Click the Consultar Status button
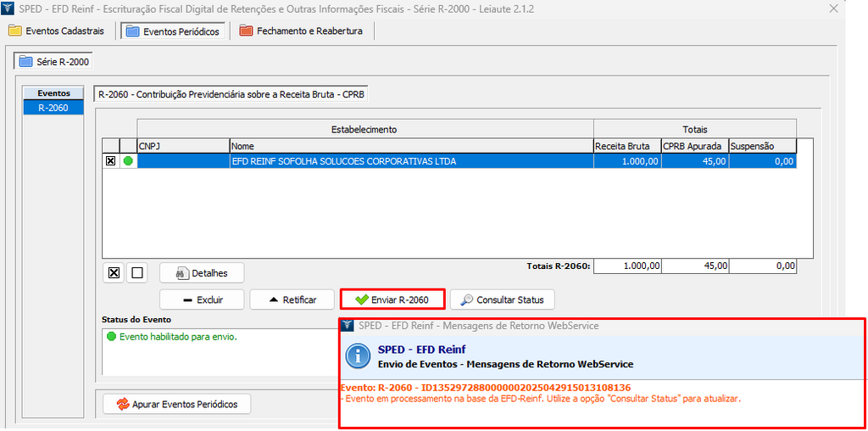This screenshot has height=431, width=868. click(503, 299)
